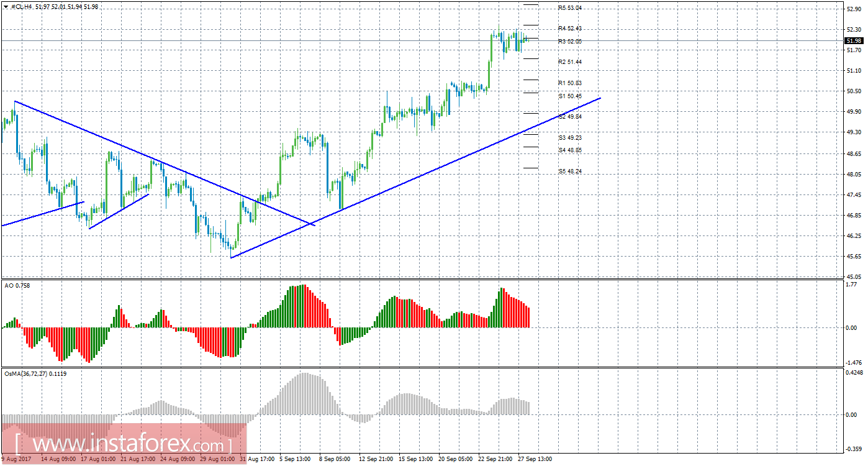Select the long descending blue trendline

(x=165, y=163)
